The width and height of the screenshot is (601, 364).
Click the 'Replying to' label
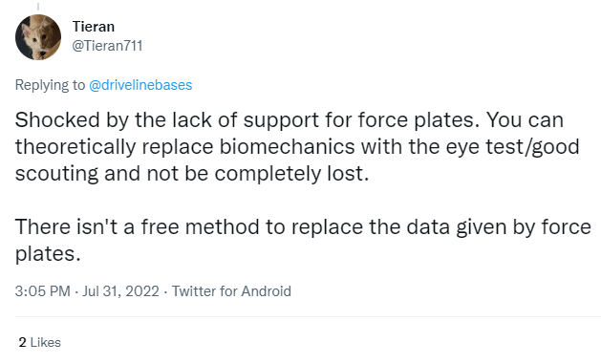[x=50, y=85]
